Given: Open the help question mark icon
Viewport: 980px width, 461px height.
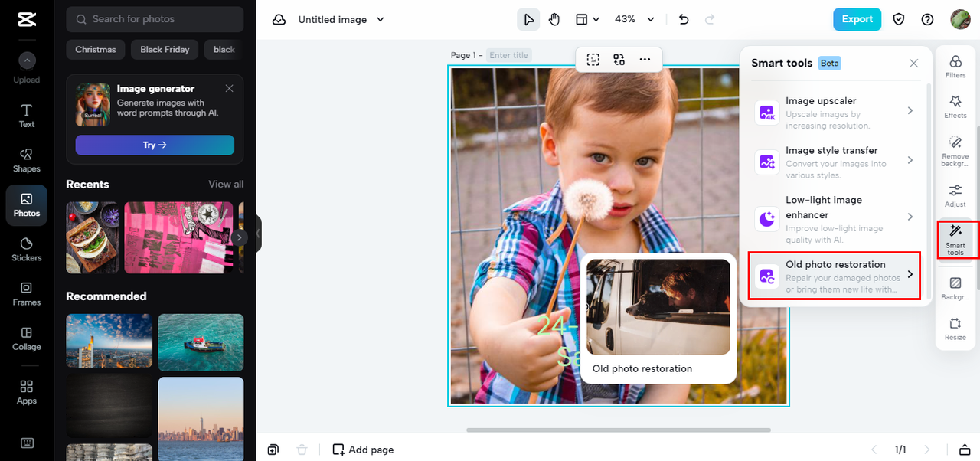Looking at the screenshot, I should point(927,19).
